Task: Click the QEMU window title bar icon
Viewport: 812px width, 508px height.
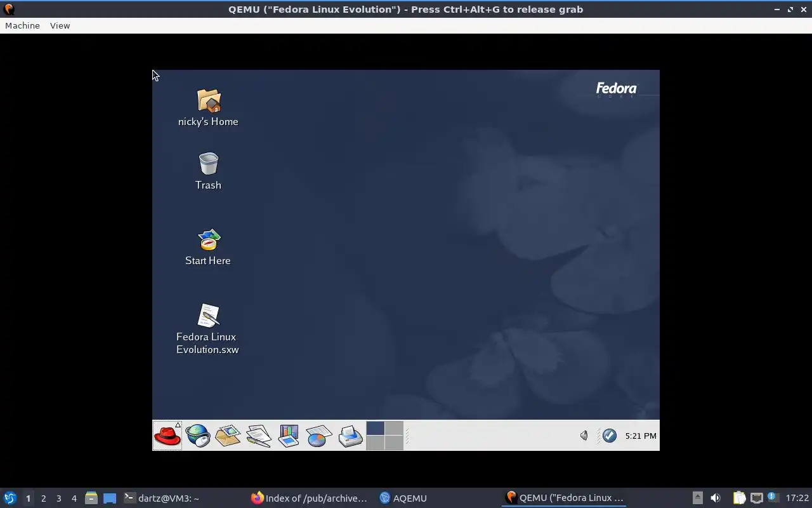Action: tap(9, 9)
